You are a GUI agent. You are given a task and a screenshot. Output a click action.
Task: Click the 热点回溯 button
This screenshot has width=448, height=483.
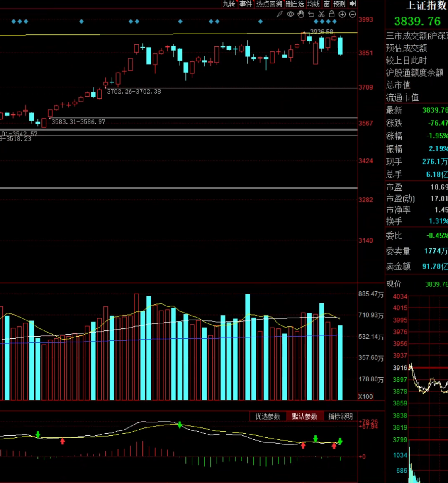269,4
